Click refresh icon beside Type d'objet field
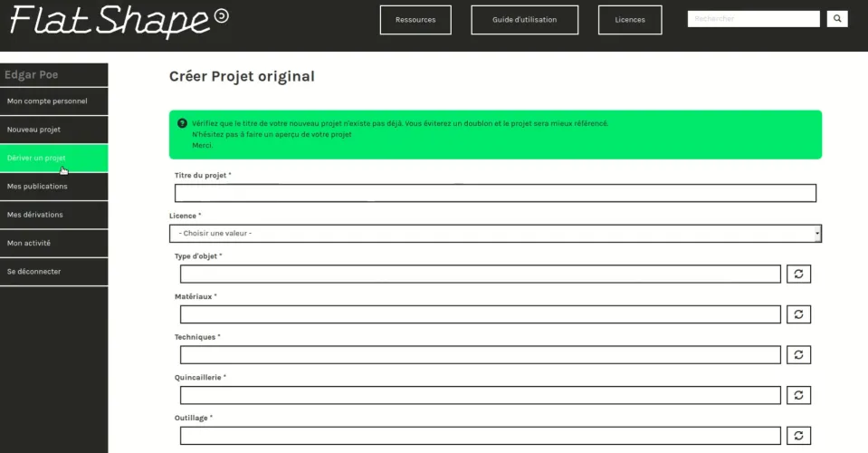Screen dimensions: 868x453 (x=798, y=274)
